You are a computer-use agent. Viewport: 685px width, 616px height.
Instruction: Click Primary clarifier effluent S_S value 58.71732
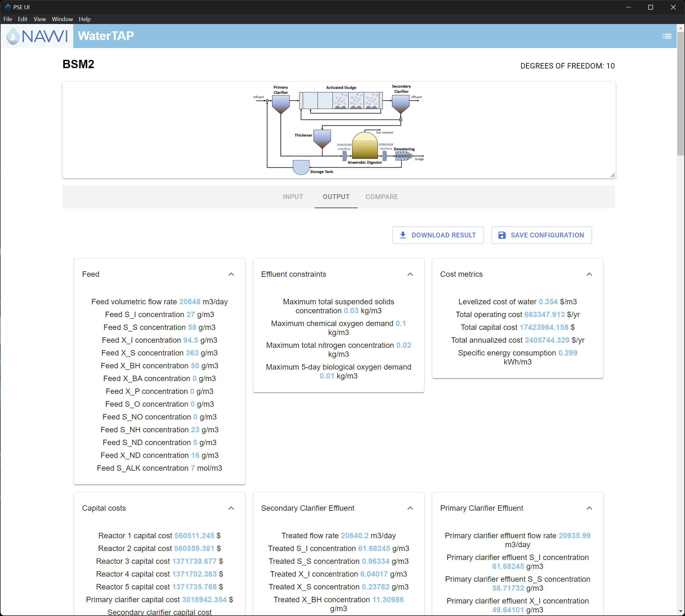coord(508,588)
